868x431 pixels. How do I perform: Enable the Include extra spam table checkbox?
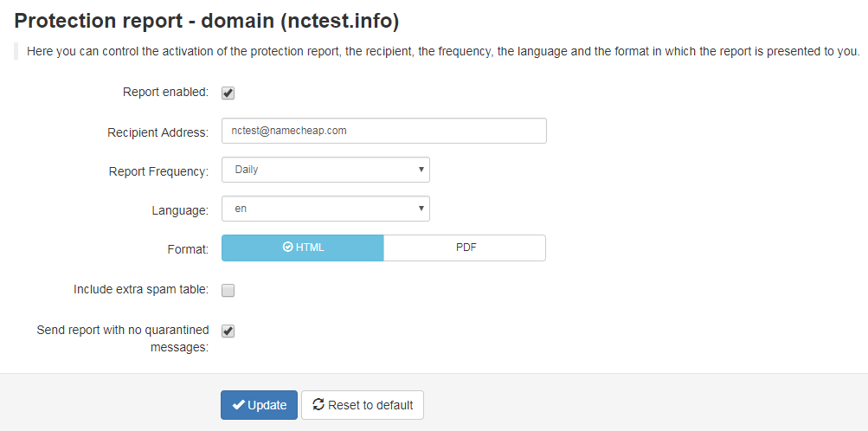pos(228,291)
